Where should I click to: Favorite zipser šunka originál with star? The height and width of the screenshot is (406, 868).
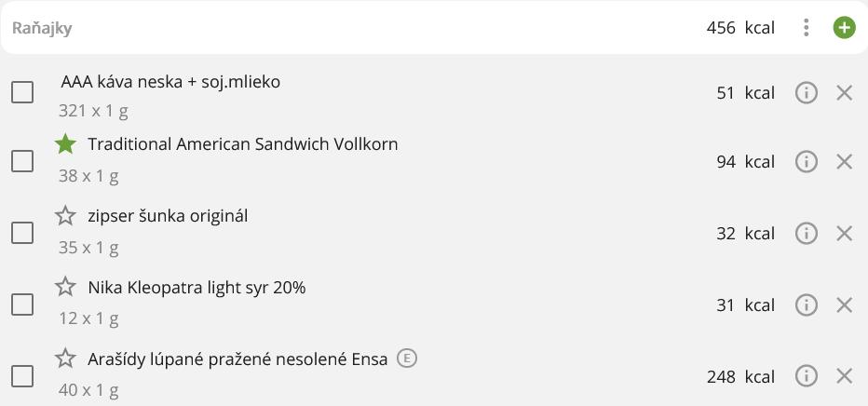65,216
